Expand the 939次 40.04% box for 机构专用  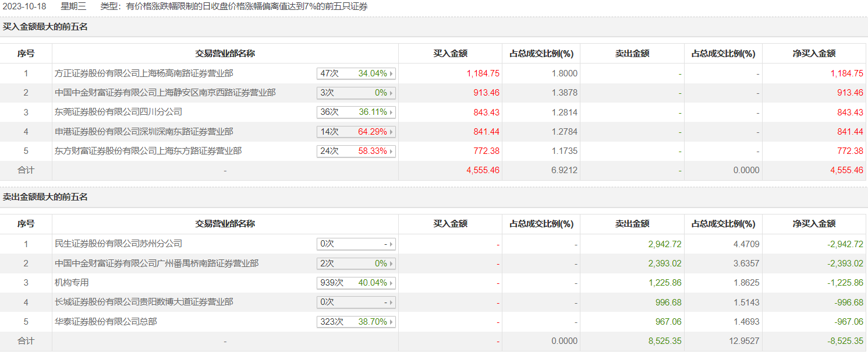tap(356, 283)
